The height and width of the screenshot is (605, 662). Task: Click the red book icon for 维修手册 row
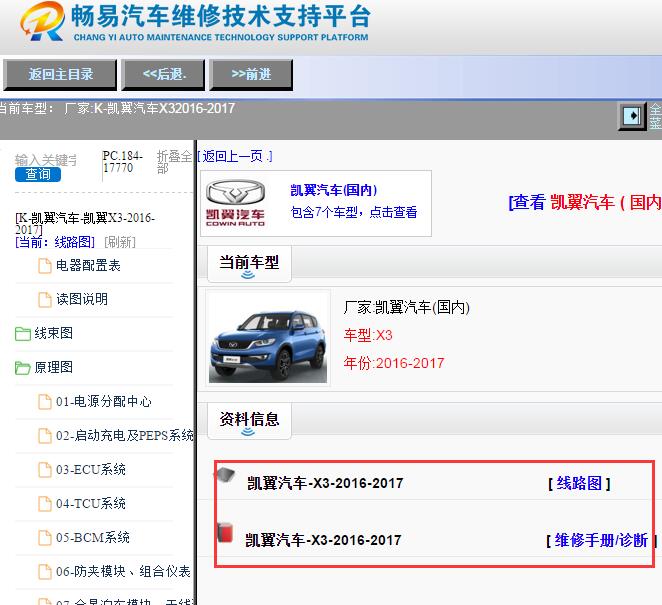(x=225, y=532)
